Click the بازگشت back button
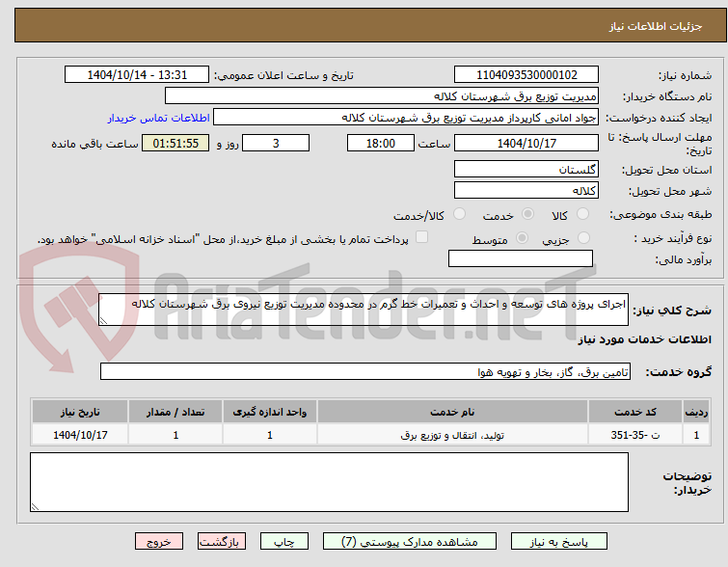The height and width of the screenshot is (567, 728). click(222, 542)
